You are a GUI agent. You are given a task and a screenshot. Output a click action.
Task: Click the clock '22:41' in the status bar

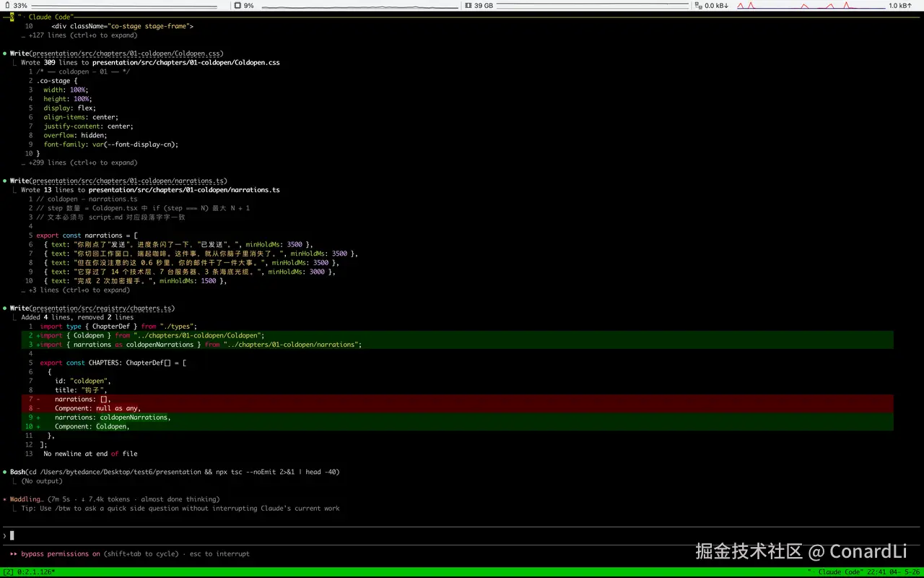tap(875, 572)
